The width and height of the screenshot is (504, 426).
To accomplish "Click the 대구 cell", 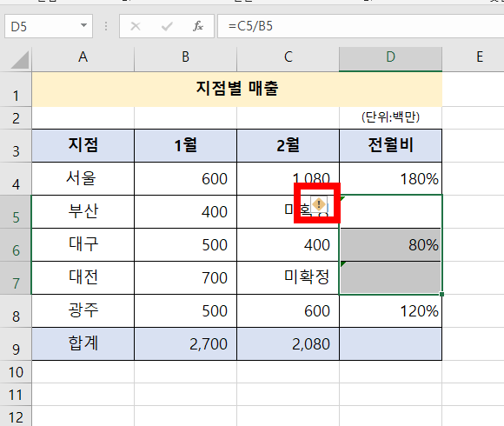I will point(83,245).
